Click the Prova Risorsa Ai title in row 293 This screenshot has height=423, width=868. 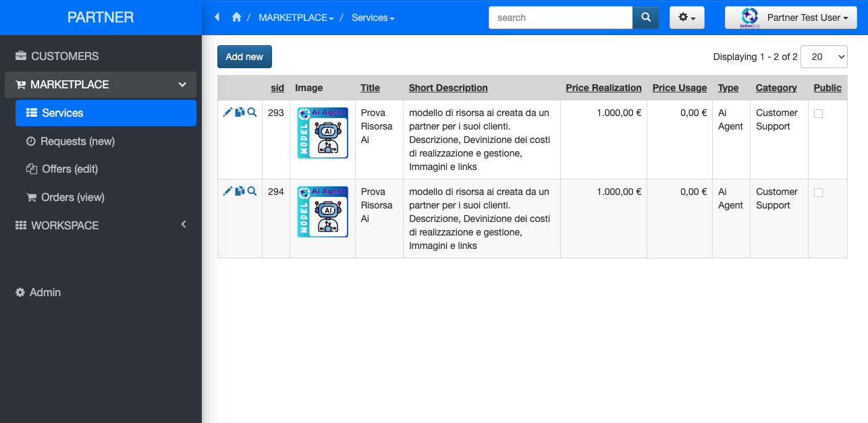(377, 126)
